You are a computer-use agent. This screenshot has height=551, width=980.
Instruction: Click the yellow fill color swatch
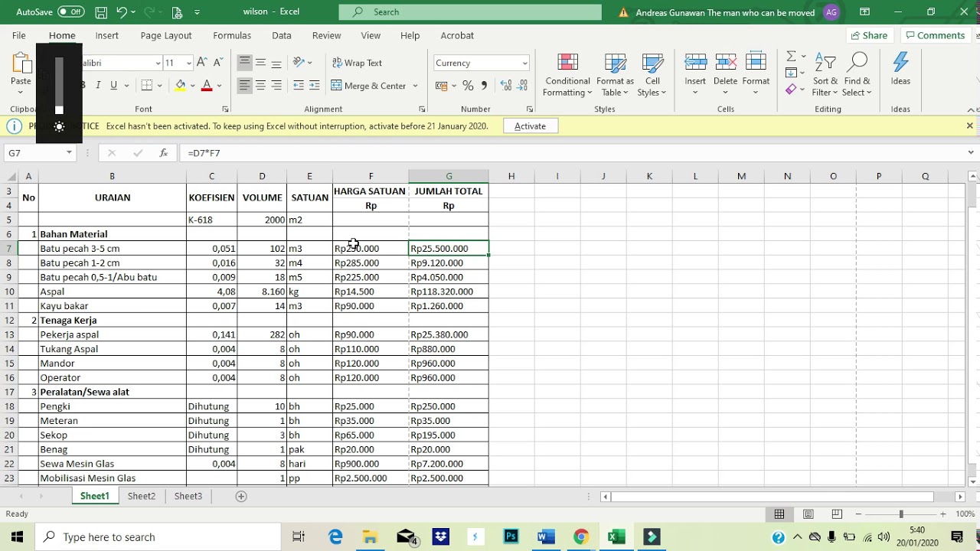pyautogui.click(x=181, y=86)
